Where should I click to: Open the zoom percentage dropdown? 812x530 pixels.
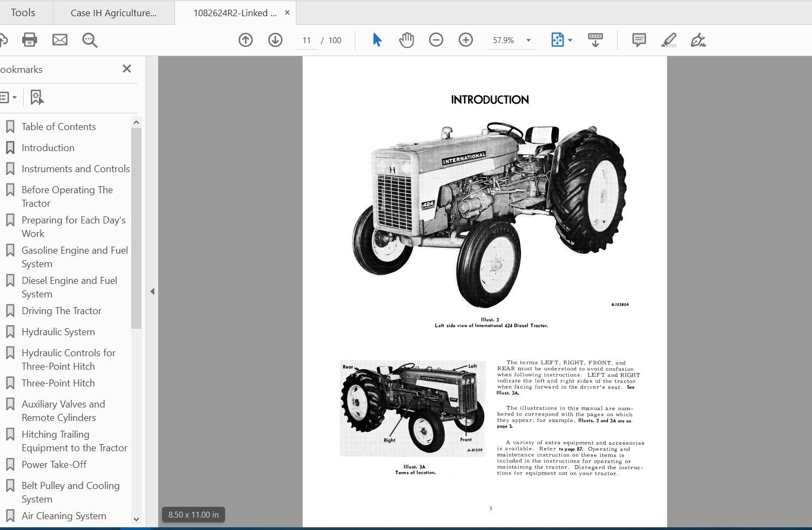pyautogui.click(x=528, y=39)
